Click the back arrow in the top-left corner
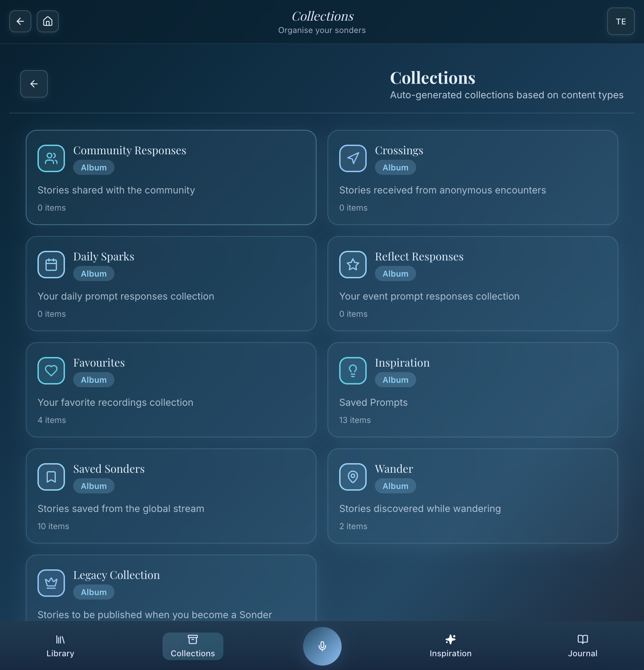This screenshot has width=644, height=670. click(20, 21)
